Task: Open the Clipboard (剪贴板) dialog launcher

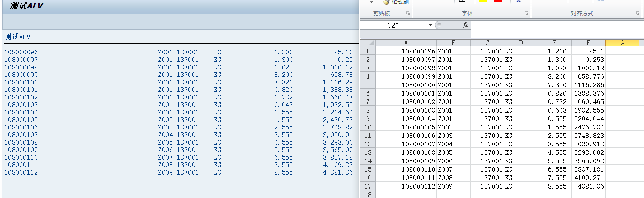Action: (x=408, y=14)
